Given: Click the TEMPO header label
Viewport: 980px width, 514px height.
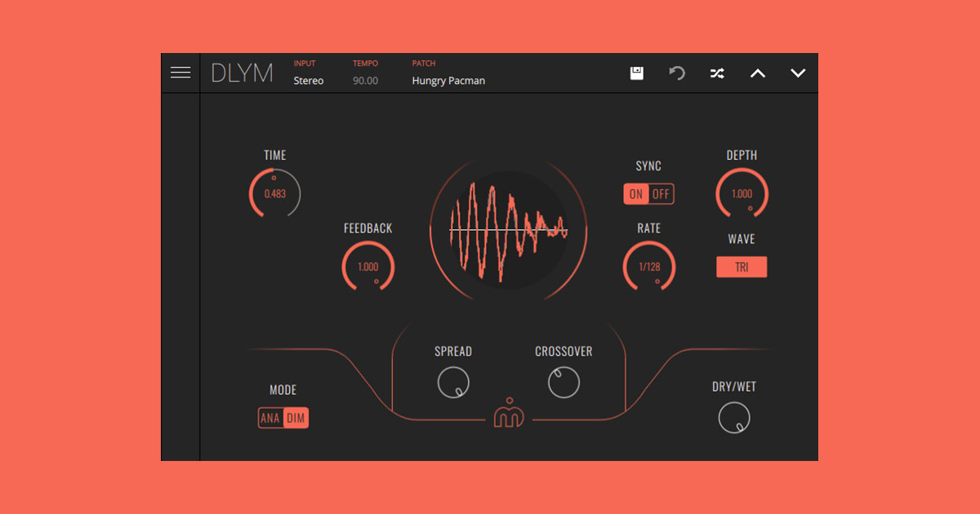Looking at the screenshot, I should coord(366,64).
